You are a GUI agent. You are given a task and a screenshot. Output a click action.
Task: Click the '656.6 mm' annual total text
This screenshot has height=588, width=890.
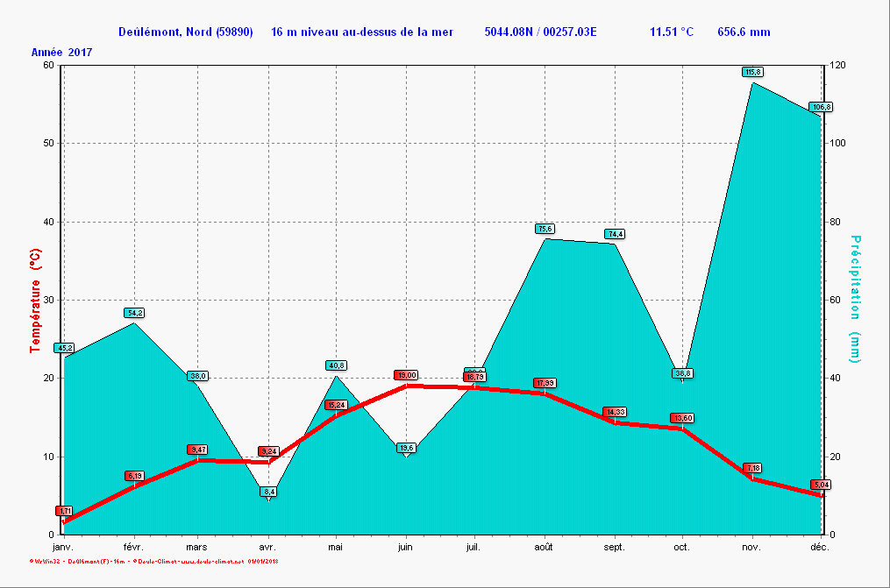point(744,32)
